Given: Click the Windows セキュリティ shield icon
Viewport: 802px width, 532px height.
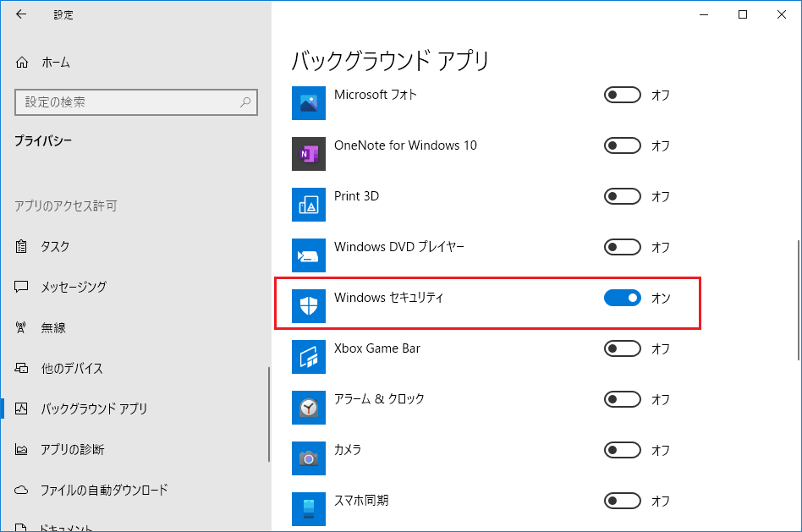Looking at the screenshot, I should 309,306.
